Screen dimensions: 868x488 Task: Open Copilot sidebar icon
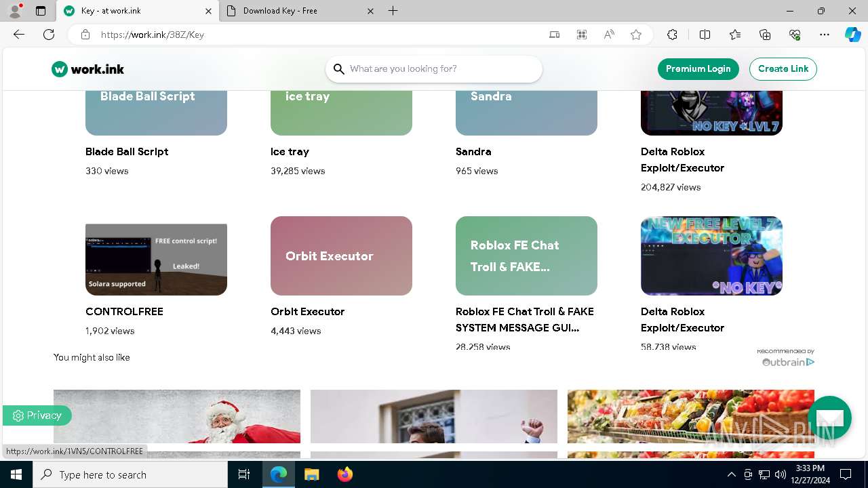[x=852, y=35]
